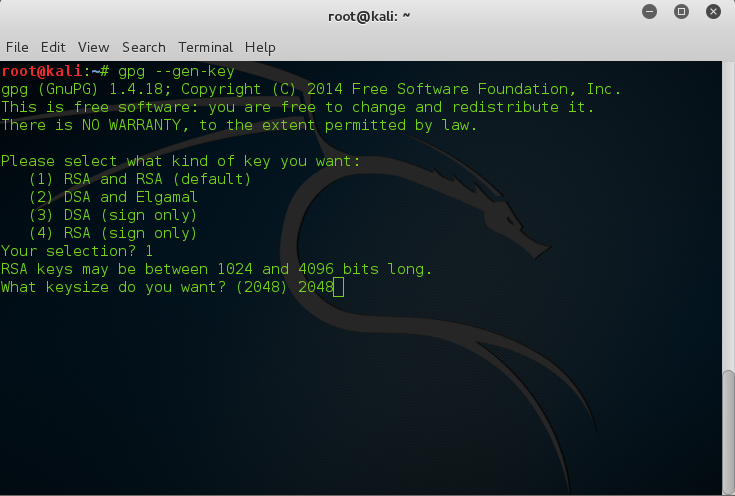Maximize the terminal window
Screen dimensions: 735x496
pyautogui.click(x=681, y=14)
